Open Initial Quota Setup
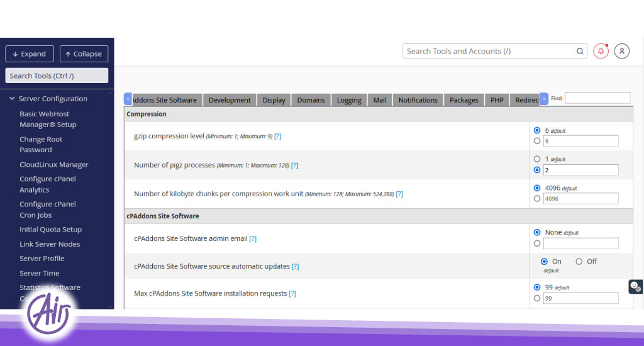This screenshot has height=346, width=644. tap(50, 230)
